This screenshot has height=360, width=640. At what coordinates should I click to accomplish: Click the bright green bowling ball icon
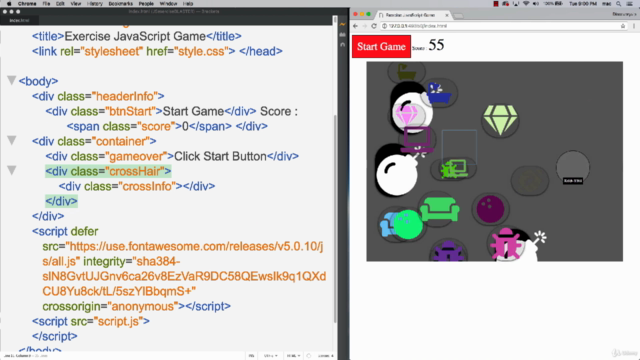pos(408,224)
